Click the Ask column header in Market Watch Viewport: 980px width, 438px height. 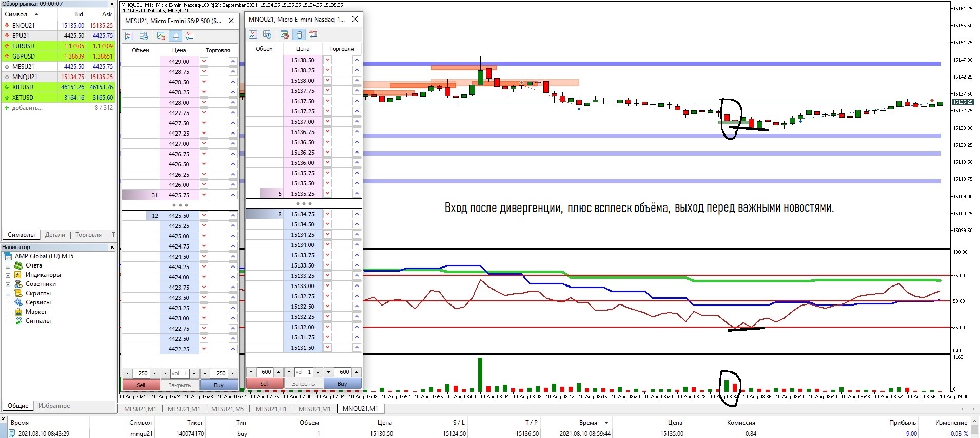[x=107, y=14]
